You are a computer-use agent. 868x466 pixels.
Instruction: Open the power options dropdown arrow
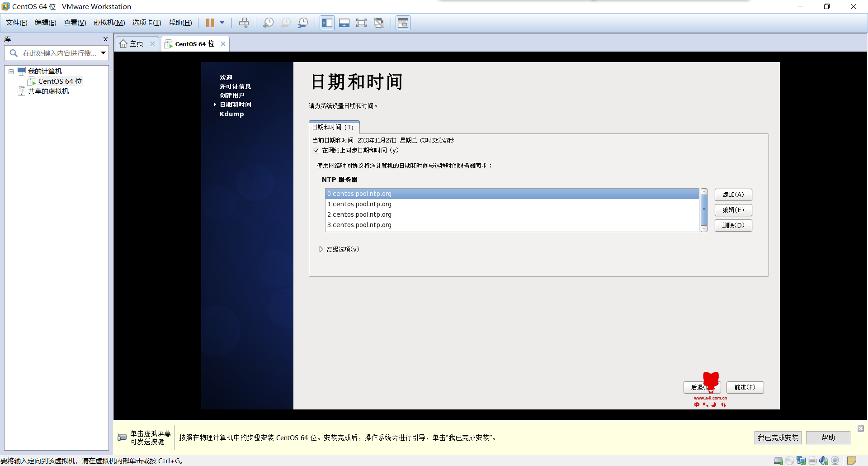click(222, 23)
